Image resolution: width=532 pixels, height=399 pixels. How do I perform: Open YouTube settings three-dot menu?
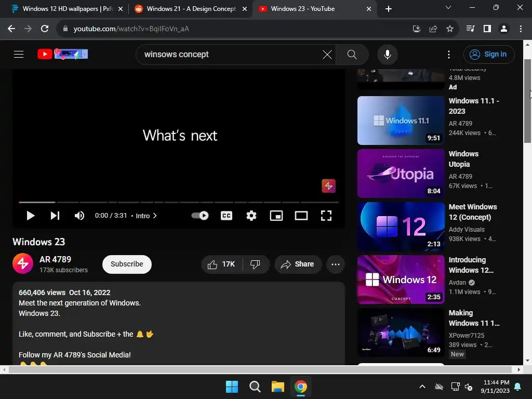(448, 54)
